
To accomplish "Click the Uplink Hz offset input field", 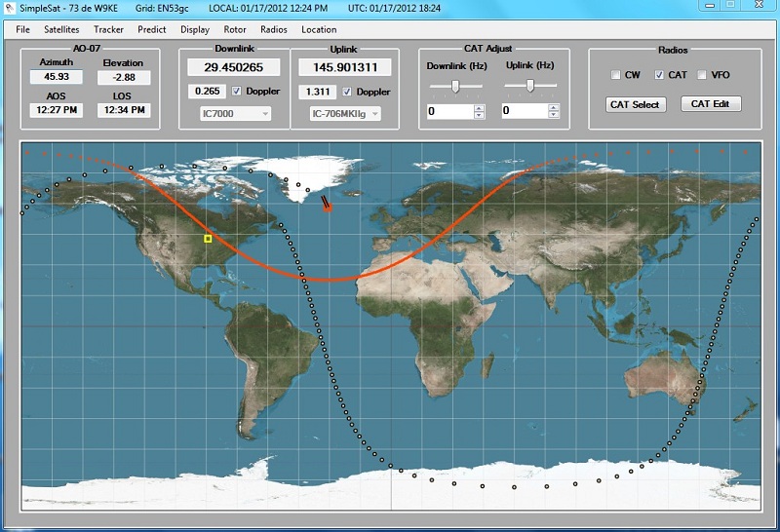I will (x=525, y=110).
